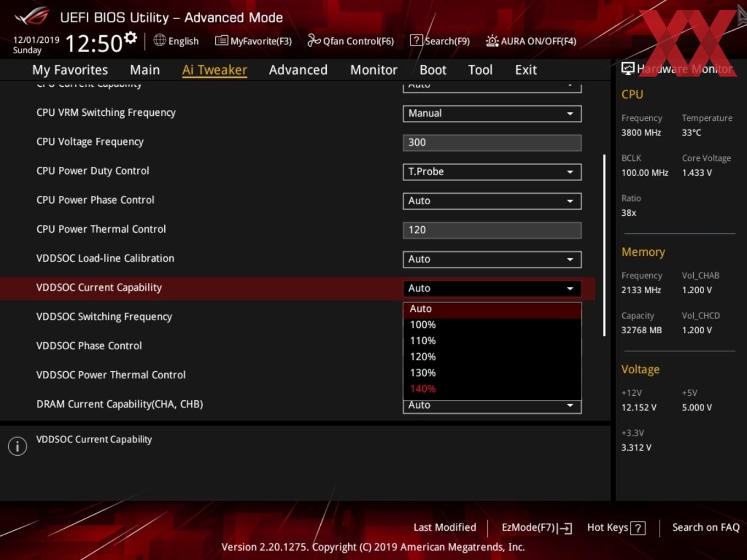Click the settings list scrollbar
Screen dimensions: 747x560
click(x=604, y=245)
